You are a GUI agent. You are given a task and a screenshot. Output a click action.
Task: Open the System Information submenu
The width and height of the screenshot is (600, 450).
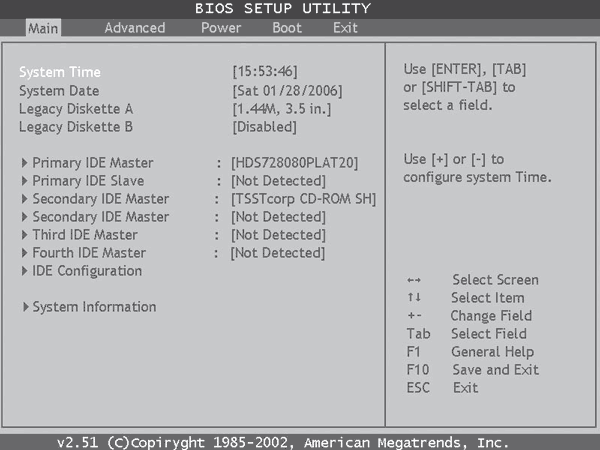point(93,307)
